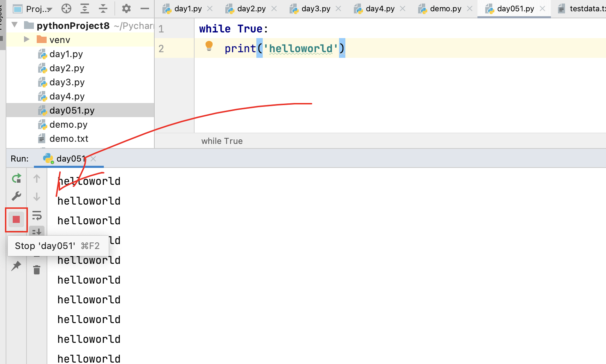Viewport: 606px width, 364px height.
Task: Click the print function call
Action: tap(240, 48)
